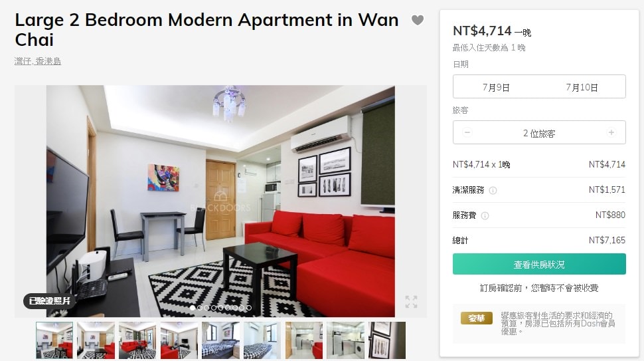Click the 已驗證照片 badge on photo

pyautogui.click(x=49, y=301)
